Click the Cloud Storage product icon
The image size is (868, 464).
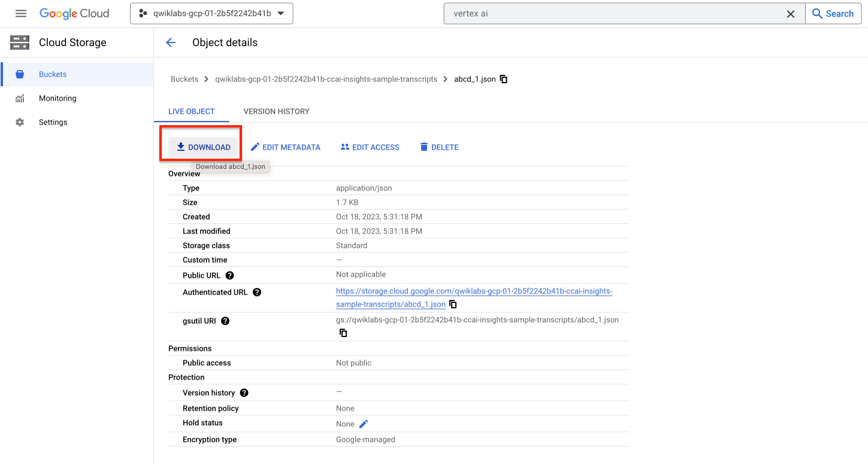(20, 43)
